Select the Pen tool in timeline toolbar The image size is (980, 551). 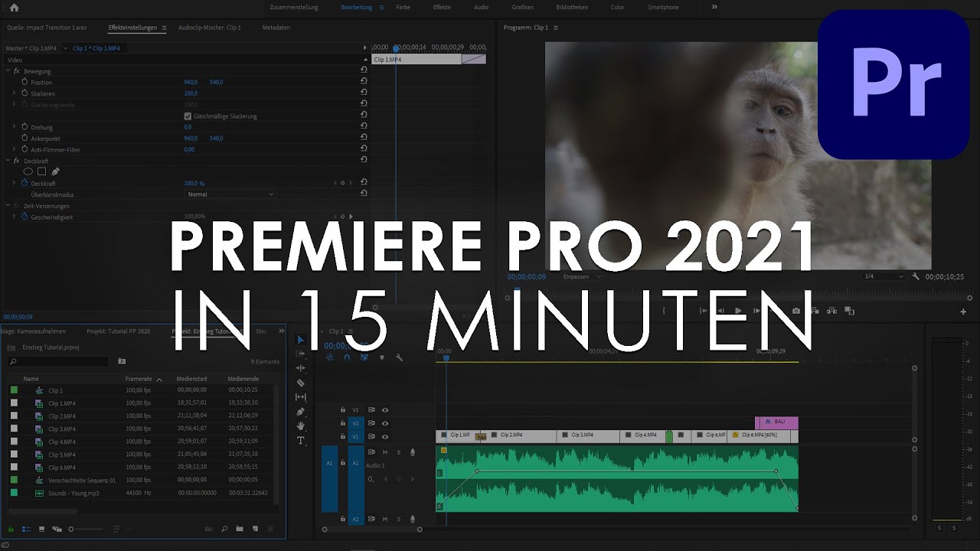click(300, 412)
